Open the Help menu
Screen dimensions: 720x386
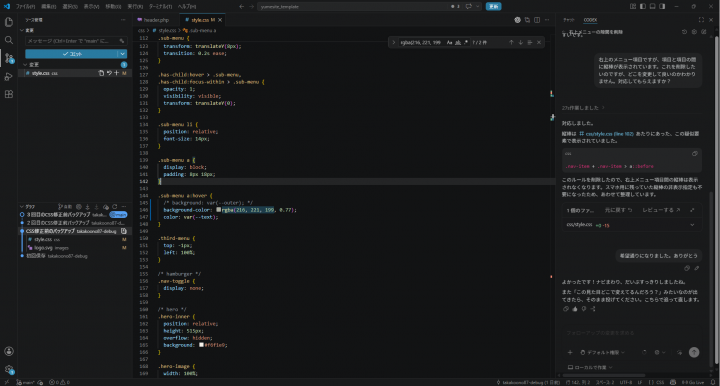(x=187, y=6)
